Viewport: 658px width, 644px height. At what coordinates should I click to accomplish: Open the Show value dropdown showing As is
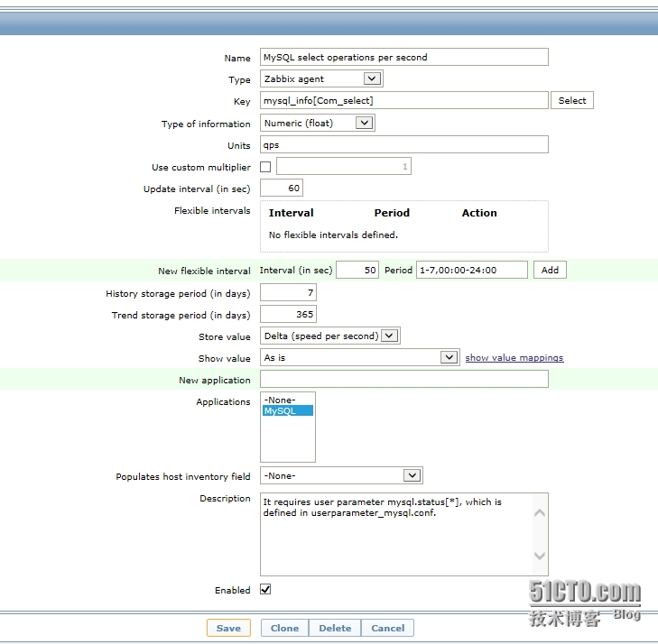(359, 358)
